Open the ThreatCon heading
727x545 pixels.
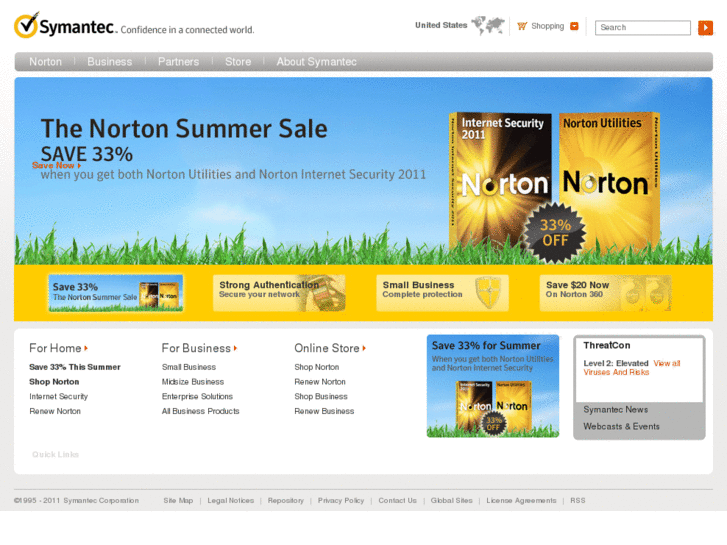[x=606, y=345]
